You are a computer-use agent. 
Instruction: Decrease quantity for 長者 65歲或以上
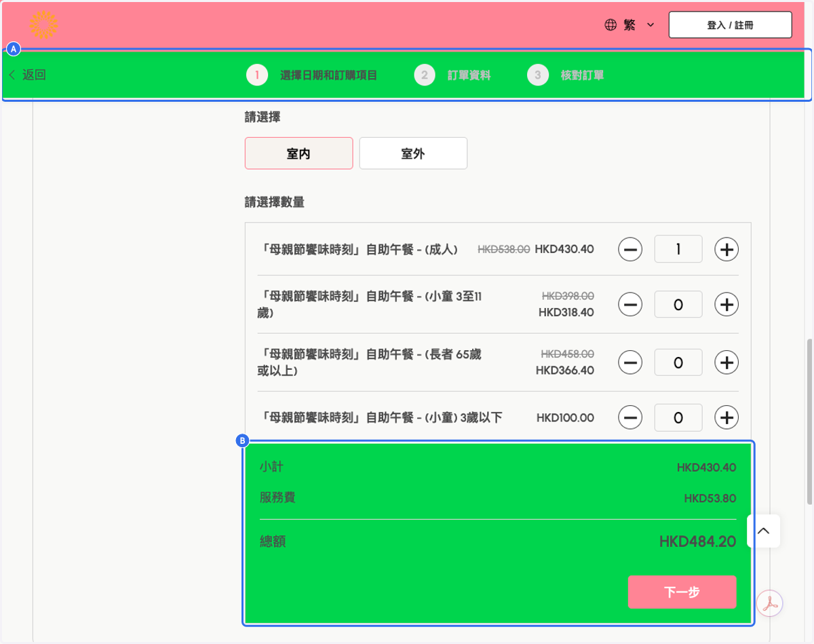630,362
